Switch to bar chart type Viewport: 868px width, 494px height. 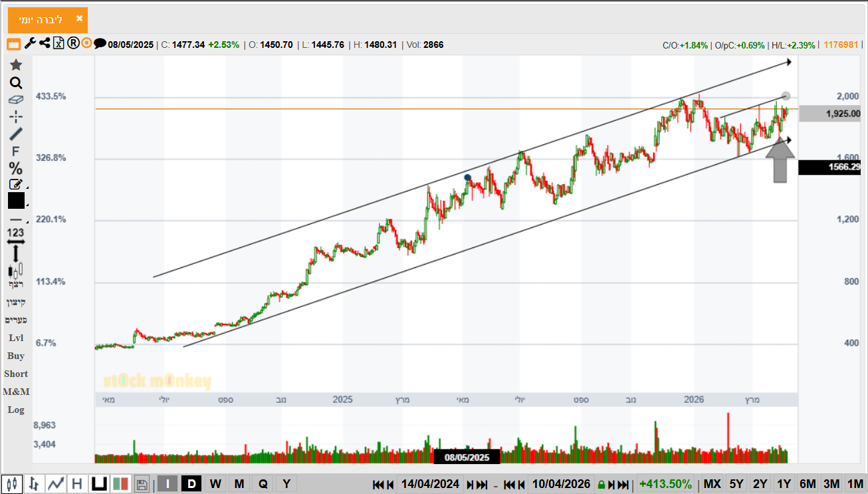pos(35,483)
